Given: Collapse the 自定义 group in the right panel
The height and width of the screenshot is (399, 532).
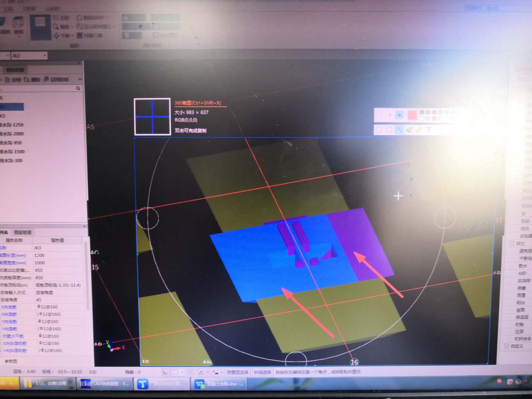Looking at the screenshot, I should point(506,346).
